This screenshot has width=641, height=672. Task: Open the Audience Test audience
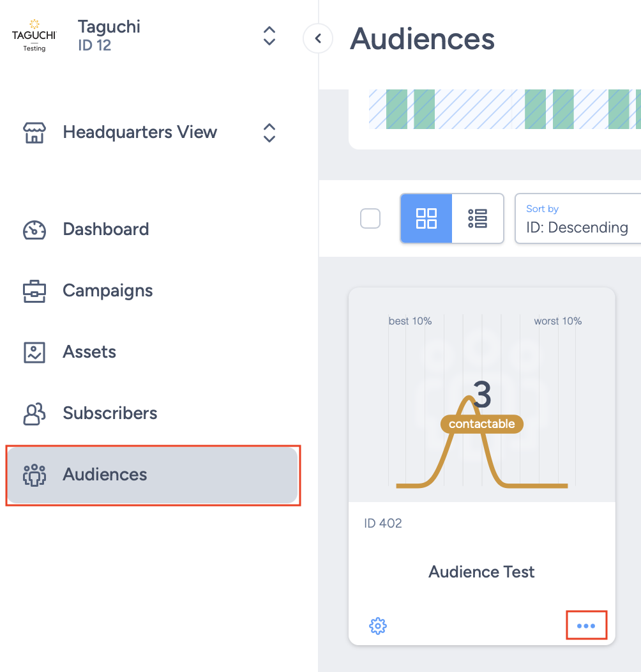coord(481,572)
